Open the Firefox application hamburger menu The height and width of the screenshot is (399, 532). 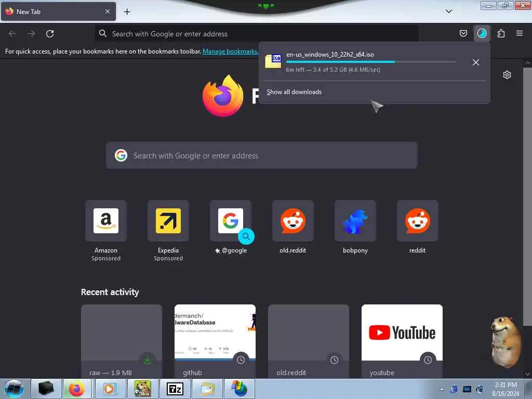[x=520, y=33]
